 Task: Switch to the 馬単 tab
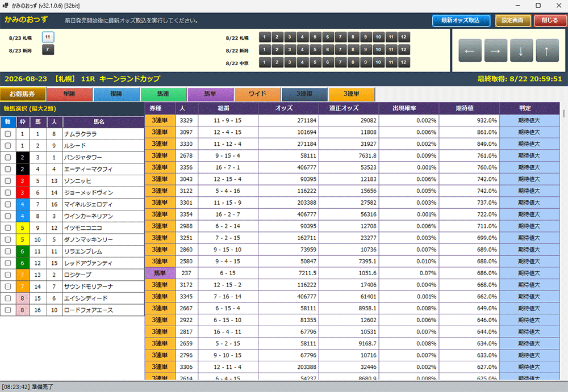click(x=211, y=94)
